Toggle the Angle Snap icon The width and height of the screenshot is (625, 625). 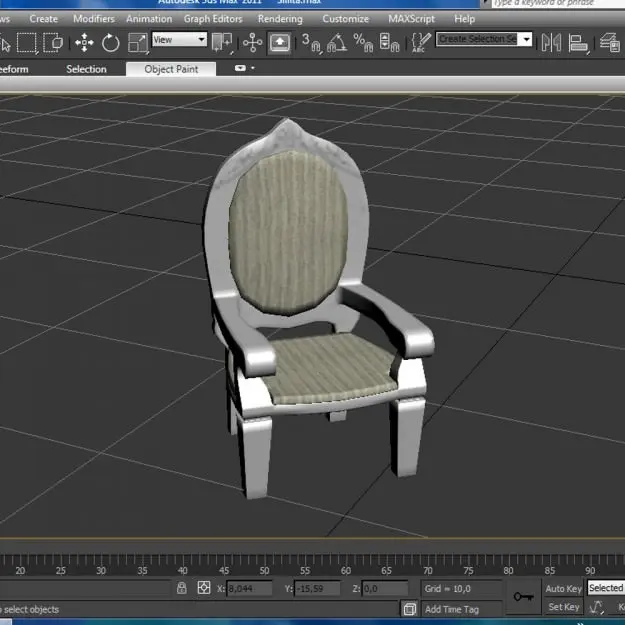tap(337, 42)
